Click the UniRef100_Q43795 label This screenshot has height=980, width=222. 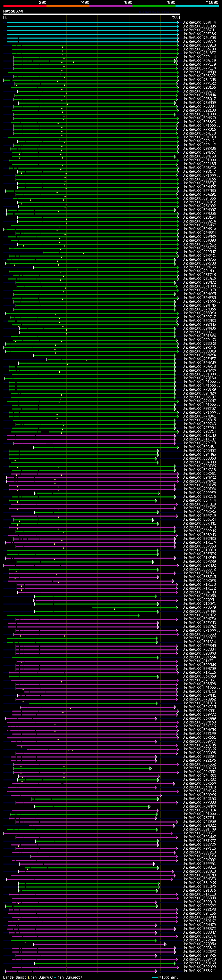tap(199, 745)
